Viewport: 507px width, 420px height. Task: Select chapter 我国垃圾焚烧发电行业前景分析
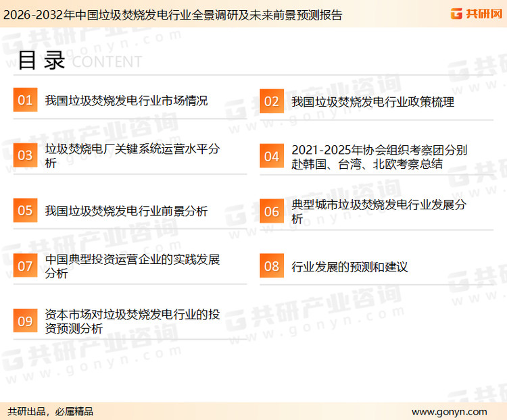click(126, 211)
